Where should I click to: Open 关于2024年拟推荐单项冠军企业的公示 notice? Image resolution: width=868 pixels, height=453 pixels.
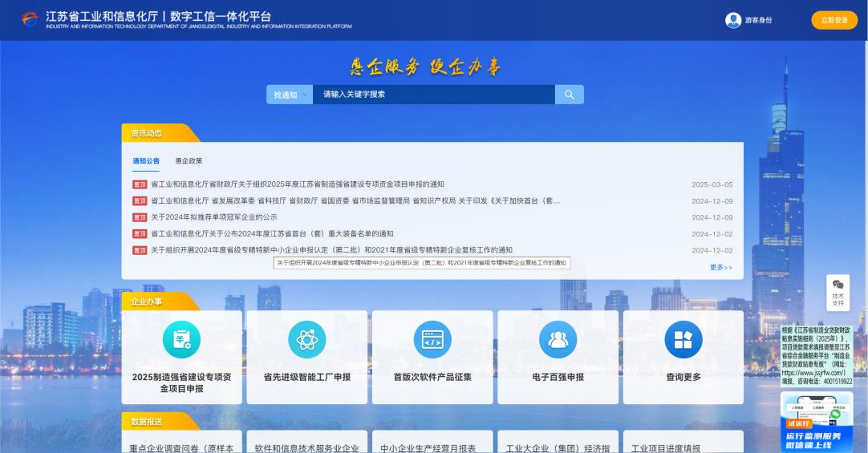[x=214, y=217]
